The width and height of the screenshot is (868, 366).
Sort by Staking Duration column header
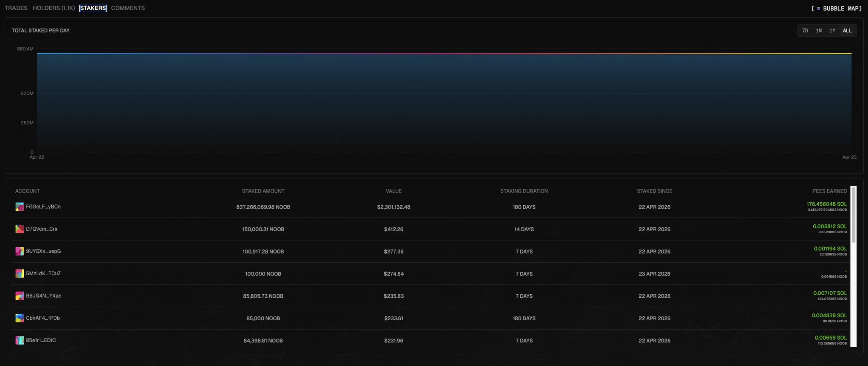[x=524, y=191]
